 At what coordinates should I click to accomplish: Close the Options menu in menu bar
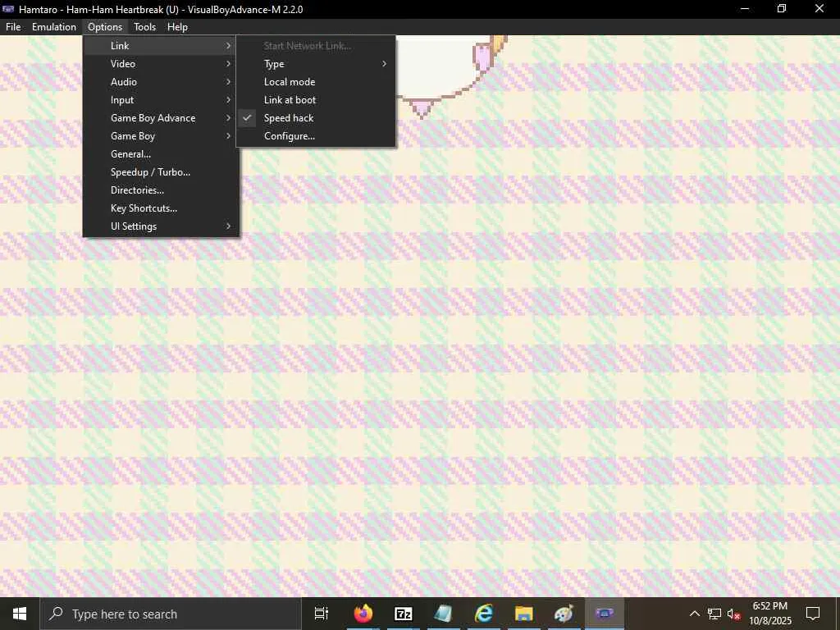[105, 27]
